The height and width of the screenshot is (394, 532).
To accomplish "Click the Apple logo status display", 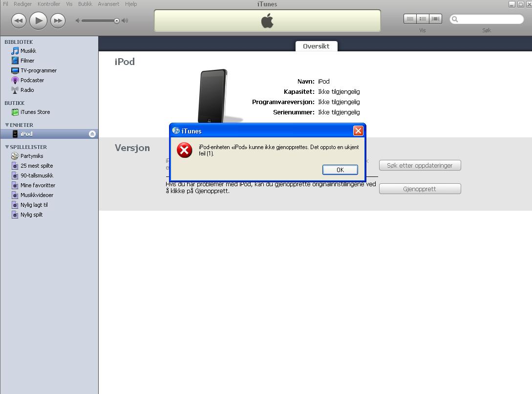I will tap(267, 21).
